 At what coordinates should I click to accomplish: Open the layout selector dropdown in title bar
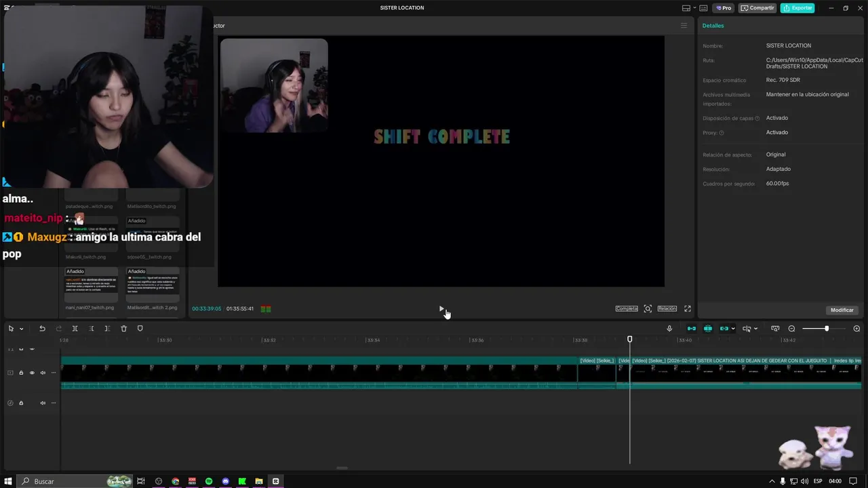688,8
